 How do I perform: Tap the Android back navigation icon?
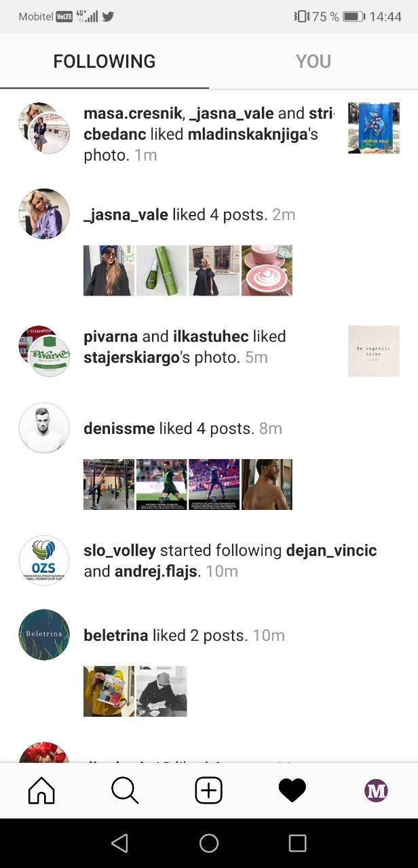pyautogui.click(x=120, y=843)
